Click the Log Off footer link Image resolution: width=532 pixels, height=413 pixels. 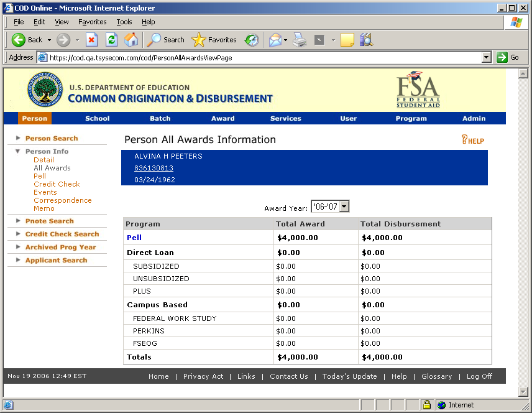click(x=479, y=376)
